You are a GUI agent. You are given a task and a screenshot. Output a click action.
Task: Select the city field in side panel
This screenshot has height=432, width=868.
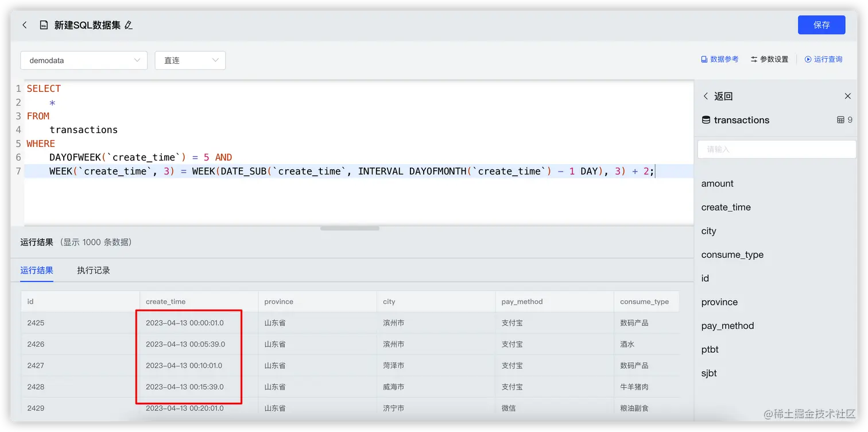click(x=709, y=231)
